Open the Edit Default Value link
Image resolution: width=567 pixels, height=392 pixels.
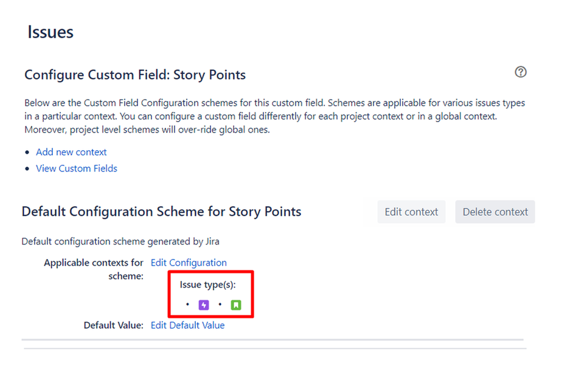pyautogui.click(x=187, y=325)
